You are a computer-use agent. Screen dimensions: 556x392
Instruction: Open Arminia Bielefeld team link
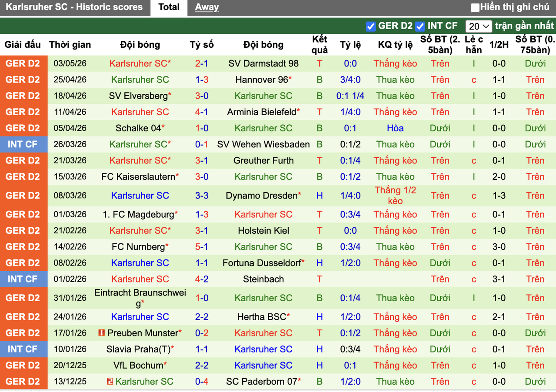[261, 112]
